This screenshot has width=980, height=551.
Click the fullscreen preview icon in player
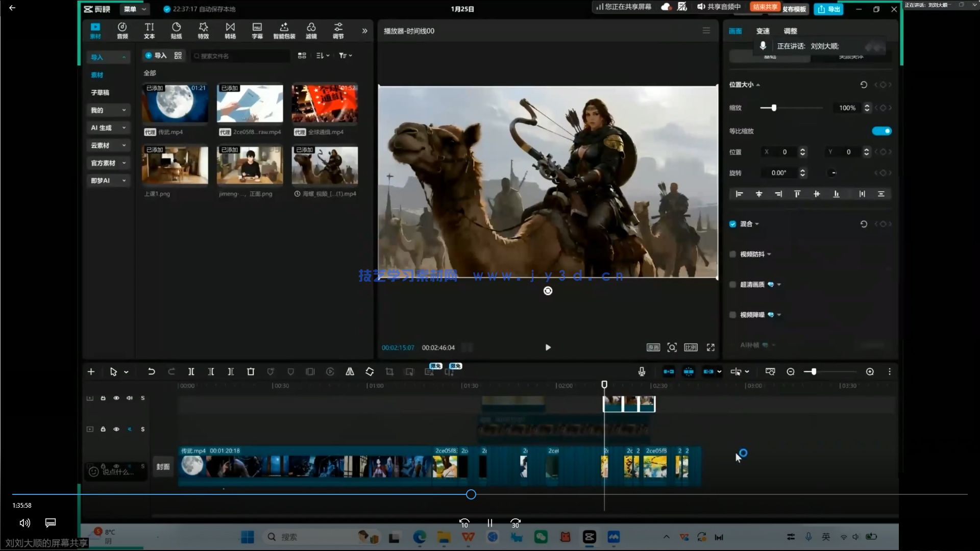coord(710,347)
